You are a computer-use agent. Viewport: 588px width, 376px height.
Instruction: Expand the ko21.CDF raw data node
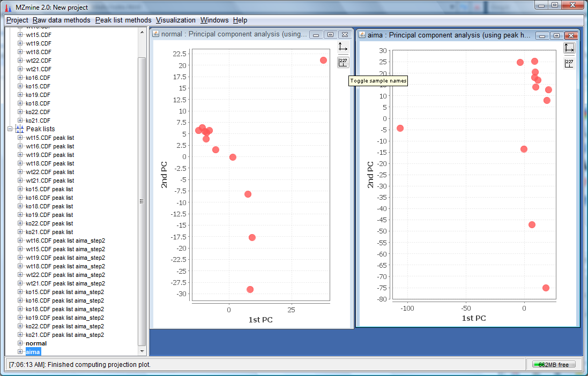20,121
